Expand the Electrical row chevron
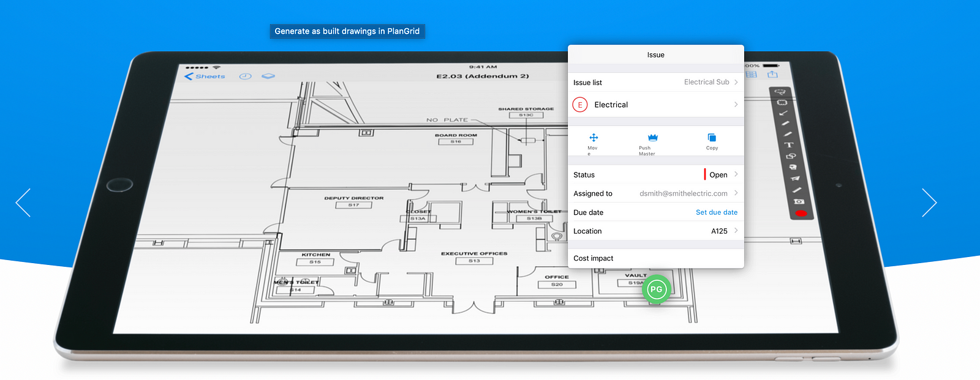The image size is (980, 380). [x=736, y=105]
